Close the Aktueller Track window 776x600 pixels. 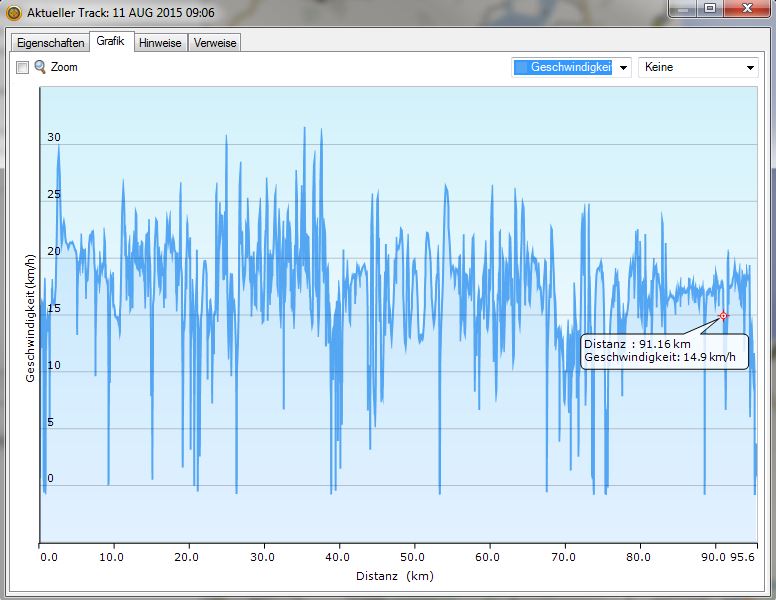click(746, 9)
